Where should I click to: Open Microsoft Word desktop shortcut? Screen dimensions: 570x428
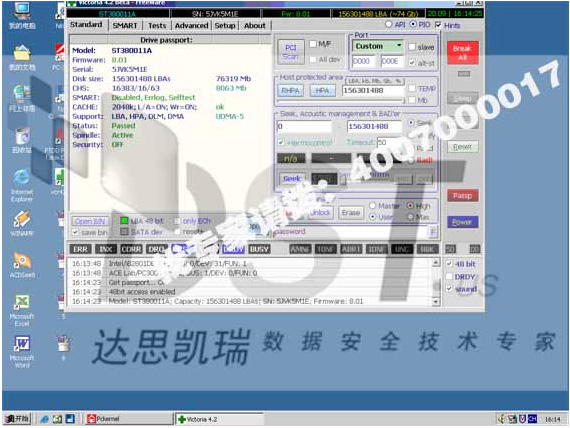[x=22, y=352]
